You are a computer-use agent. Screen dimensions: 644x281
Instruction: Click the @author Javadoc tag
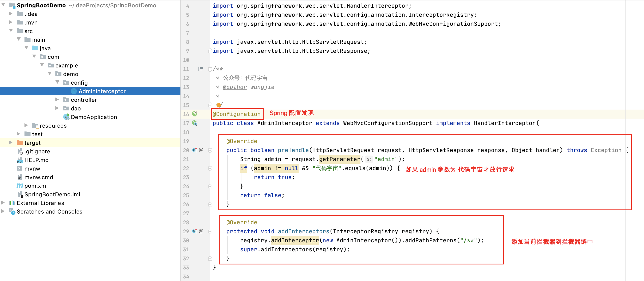[x=235, y=87]
